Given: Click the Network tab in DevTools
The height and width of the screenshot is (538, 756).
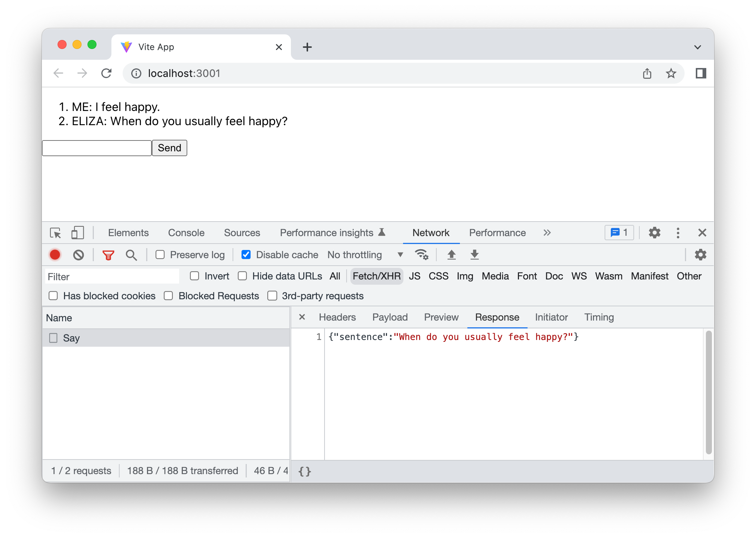Looking at the screenshot, I should 431,232.
